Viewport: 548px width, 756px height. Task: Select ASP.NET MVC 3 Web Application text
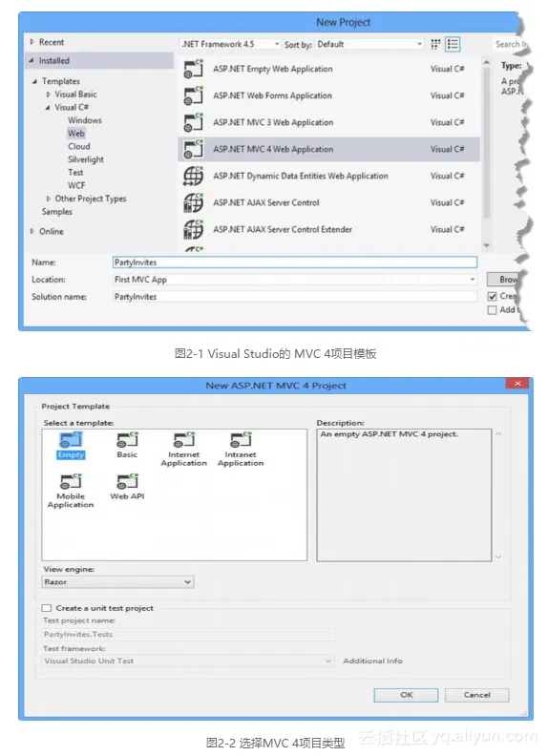point(273,122)
